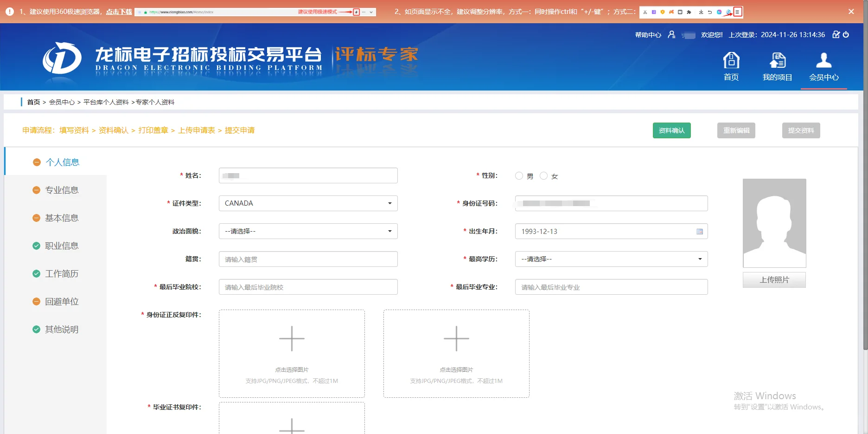
Task: Select the 男 gender radio button
Action: tap(519, 176)
